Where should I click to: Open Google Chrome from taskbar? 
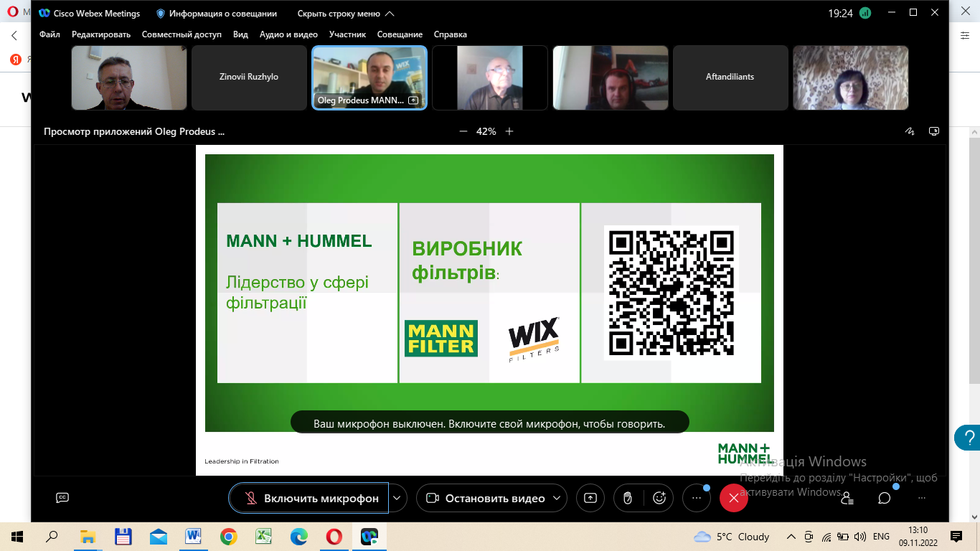[228, 537]
